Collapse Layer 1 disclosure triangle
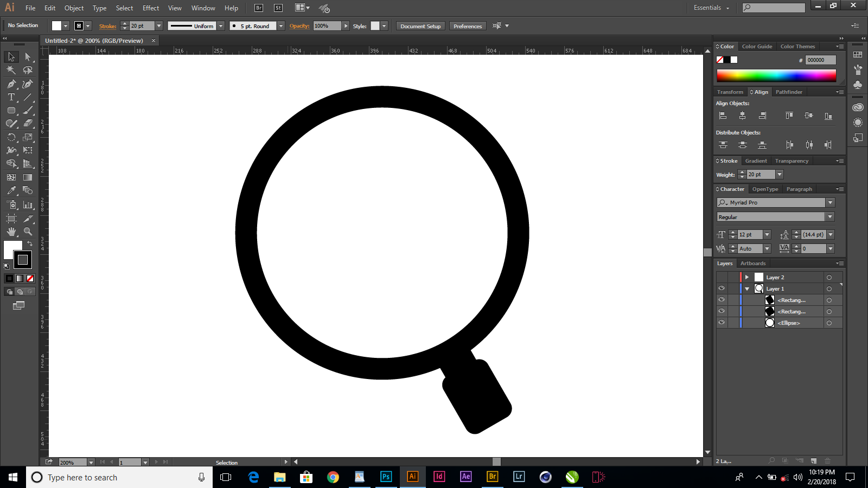The width and height of the screenshot is (868, 488). [747, 289]
